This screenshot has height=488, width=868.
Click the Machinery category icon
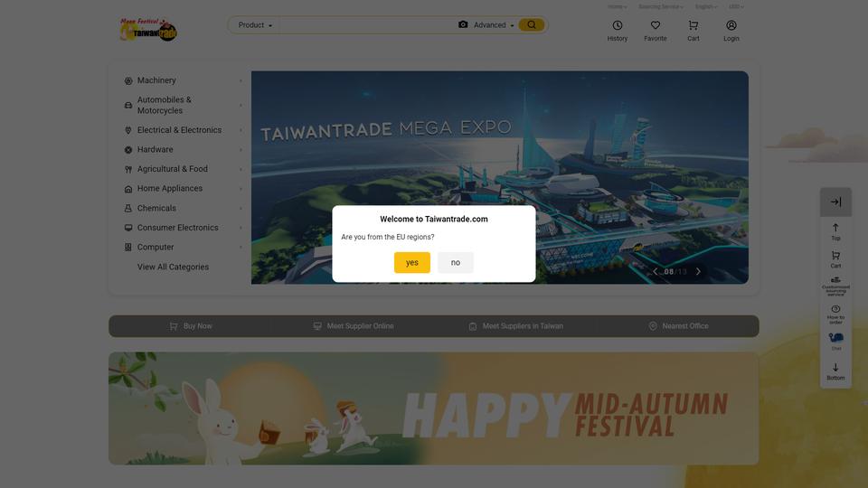pyautogui.click(x=128, y=80)
